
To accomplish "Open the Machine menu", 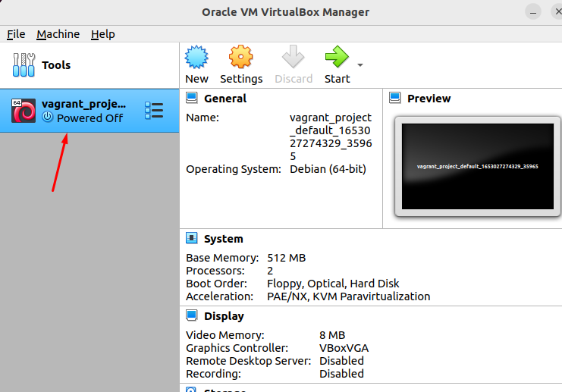I will [x=58, y=34].
